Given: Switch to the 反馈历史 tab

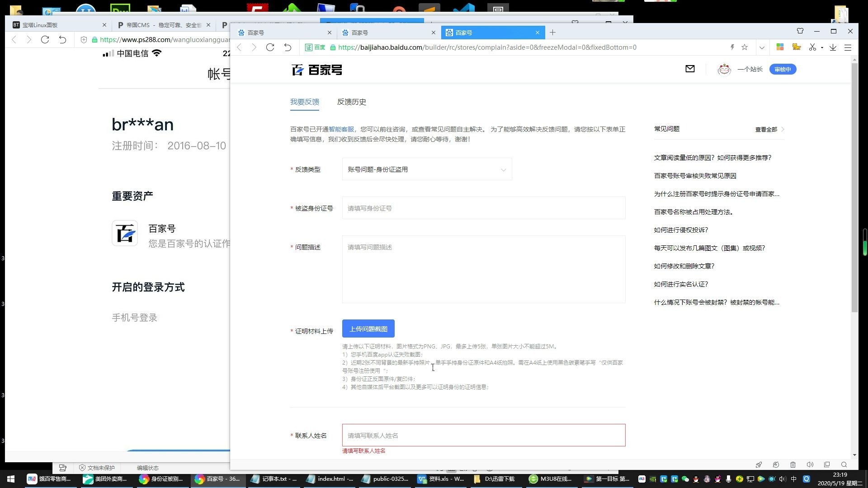Looking at the screenshot, I should (x=351, y=102).
